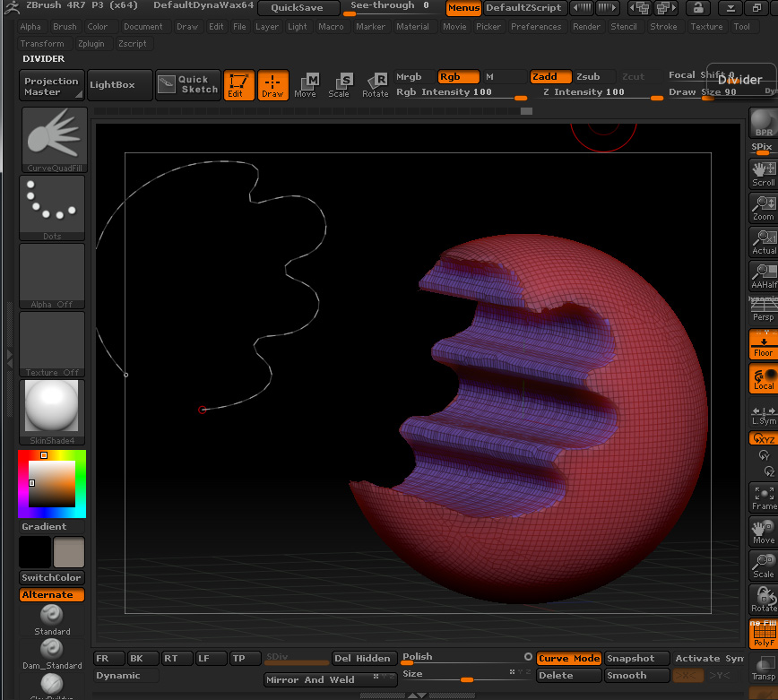Toggle the Floor grid button
The width and height of the screenshot is (778, 700).
763,344
